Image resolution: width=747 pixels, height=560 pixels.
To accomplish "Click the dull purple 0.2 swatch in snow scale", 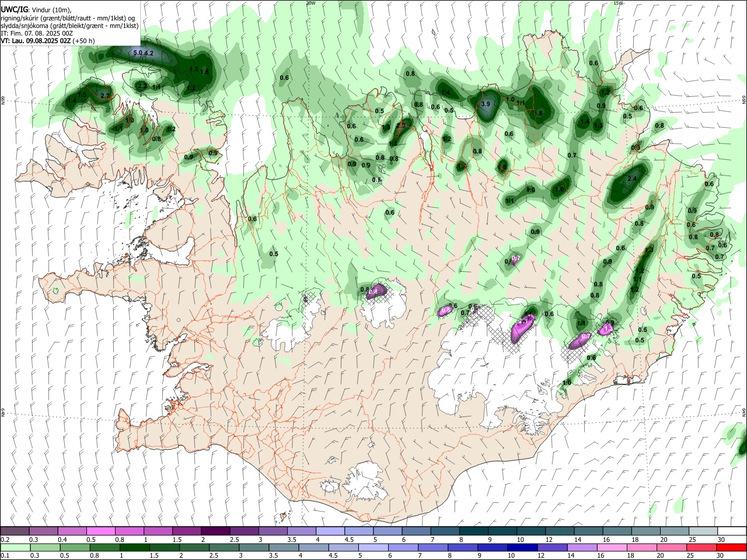I will (x=15, y=531).
